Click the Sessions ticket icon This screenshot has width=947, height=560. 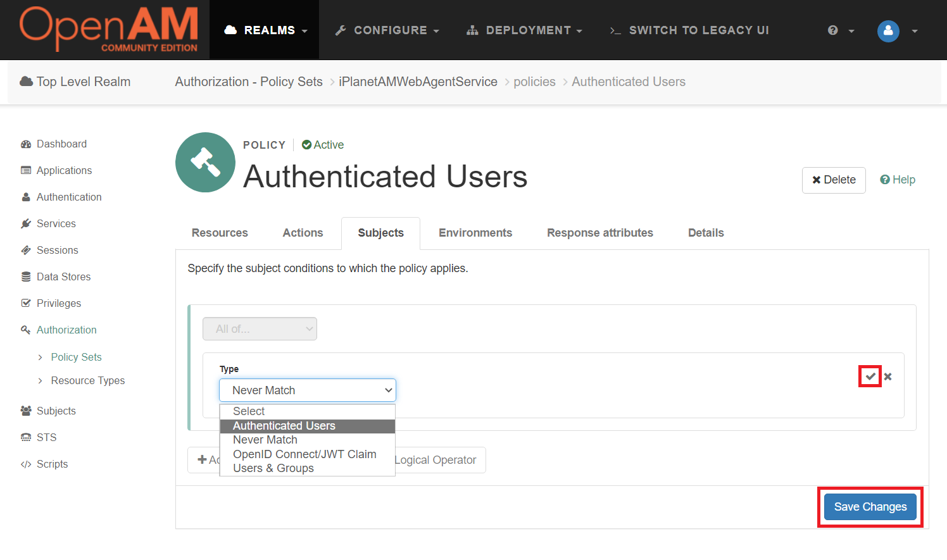coord(26,251)
